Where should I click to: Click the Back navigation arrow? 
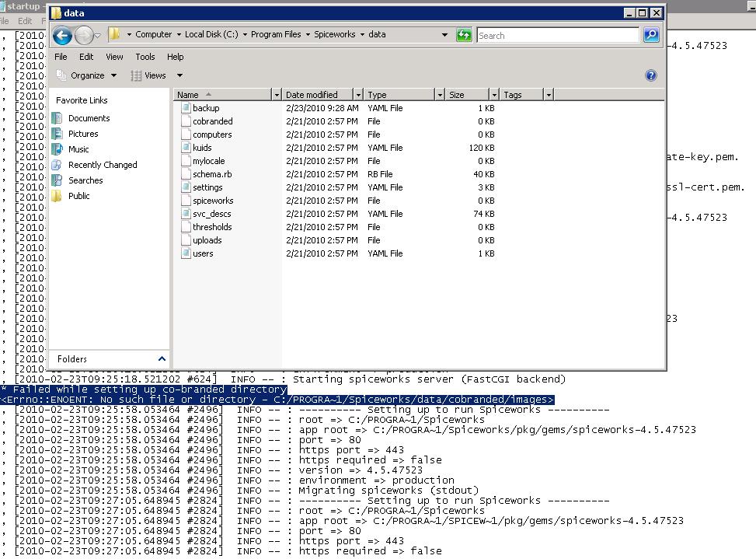[62, 35]
